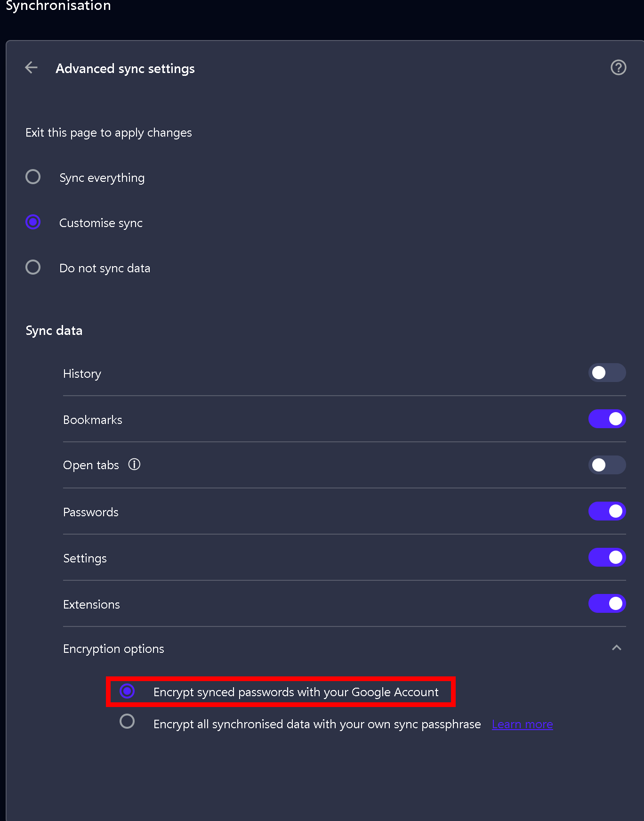Image resolution: width=644 pixels, height=821 pixels.
Task: Select the Customise sync option
Action: pyautogui.click(x=32, y=222)
